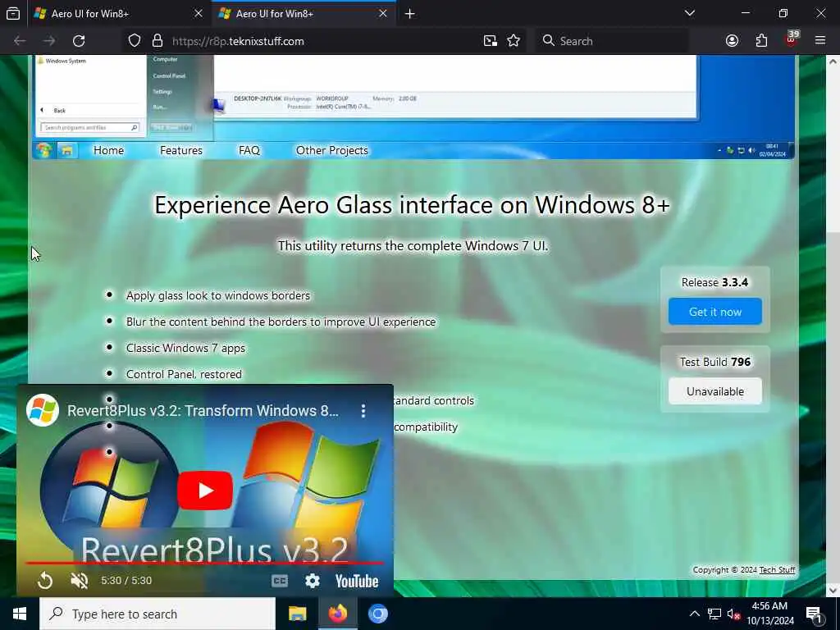840x630 pixels.
Task: Open picture-in-picture icon in address bar
Action: [x=491, y=41]
